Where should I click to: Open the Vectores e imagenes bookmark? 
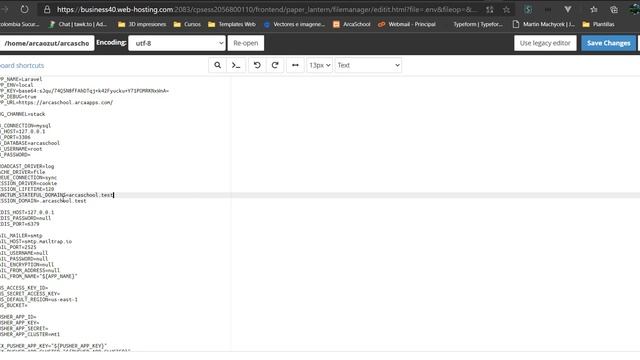294,24
